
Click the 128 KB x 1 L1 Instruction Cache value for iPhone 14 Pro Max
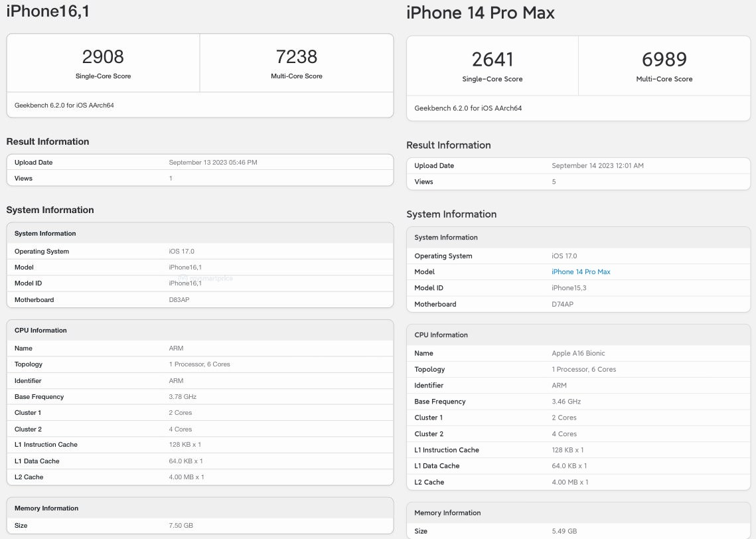click(x=567, y=450)
